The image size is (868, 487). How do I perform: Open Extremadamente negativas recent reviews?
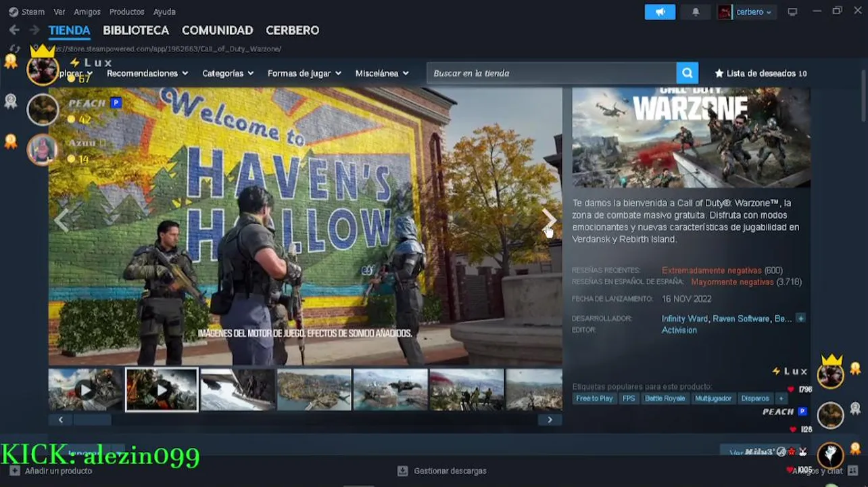click(711, 271)
